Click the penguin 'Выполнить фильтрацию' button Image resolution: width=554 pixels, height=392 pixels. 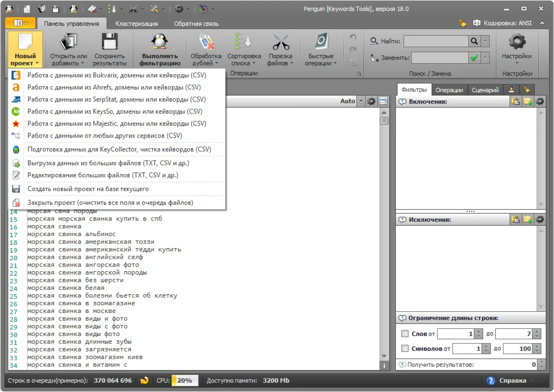159,49
